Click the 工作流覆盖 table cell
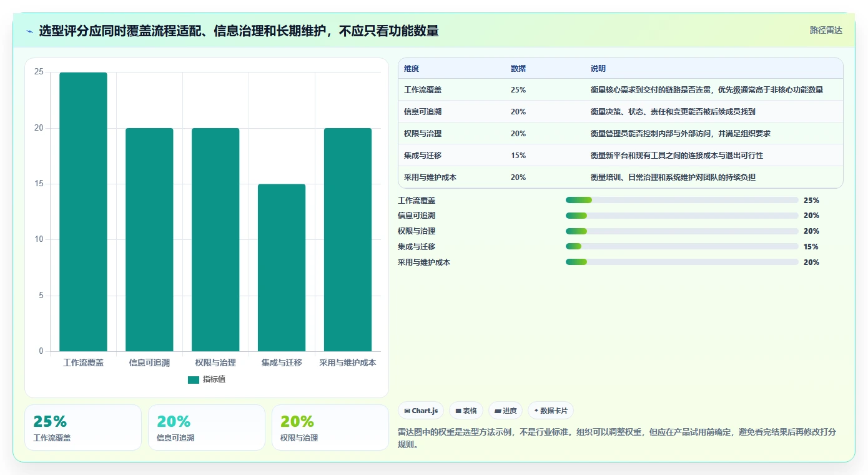This screenshot has height=475, width=868. pos(451,90)
